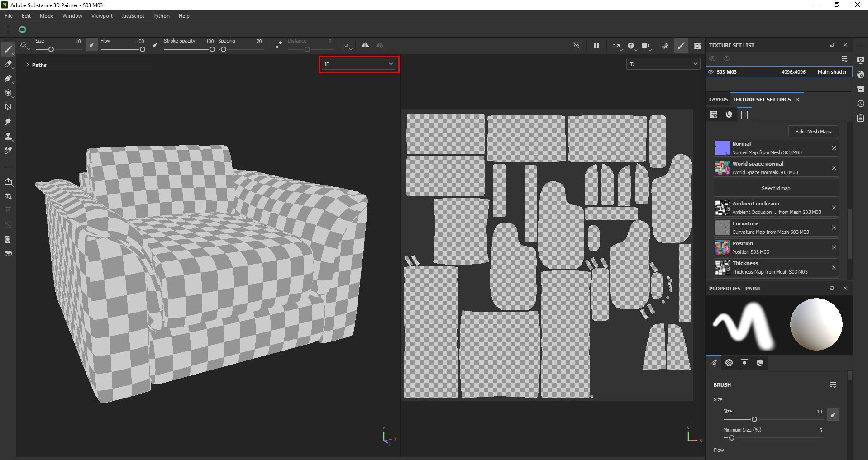Select the Eraser tool
868x460 pixels.
tap(8, 64)
